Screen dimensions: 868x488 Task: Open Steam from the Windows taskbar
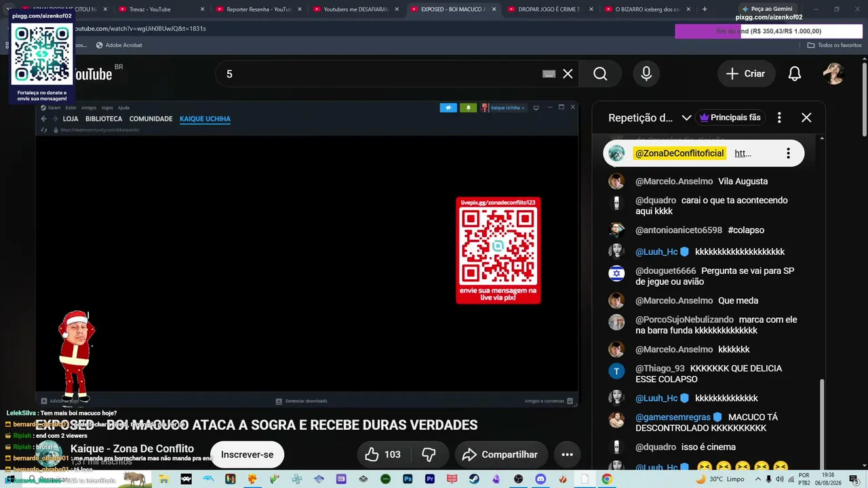(474, 479)
